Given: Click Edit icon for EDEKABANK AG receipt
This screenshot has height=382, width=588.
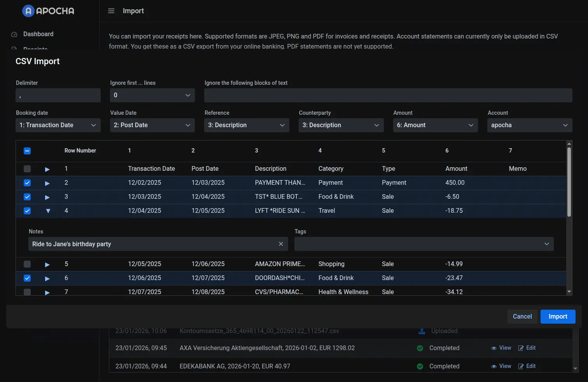Looking at the screenshot, I should tap(521, 366).
